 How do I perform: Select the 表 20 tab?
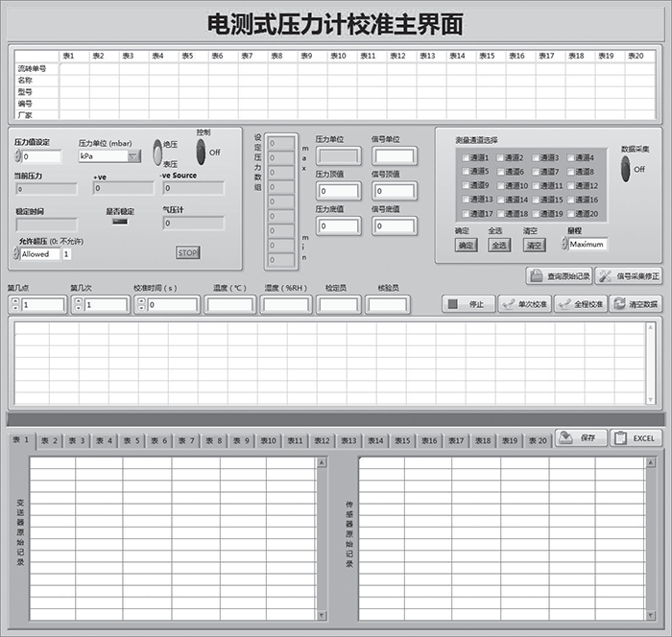(x=538, y=441)
